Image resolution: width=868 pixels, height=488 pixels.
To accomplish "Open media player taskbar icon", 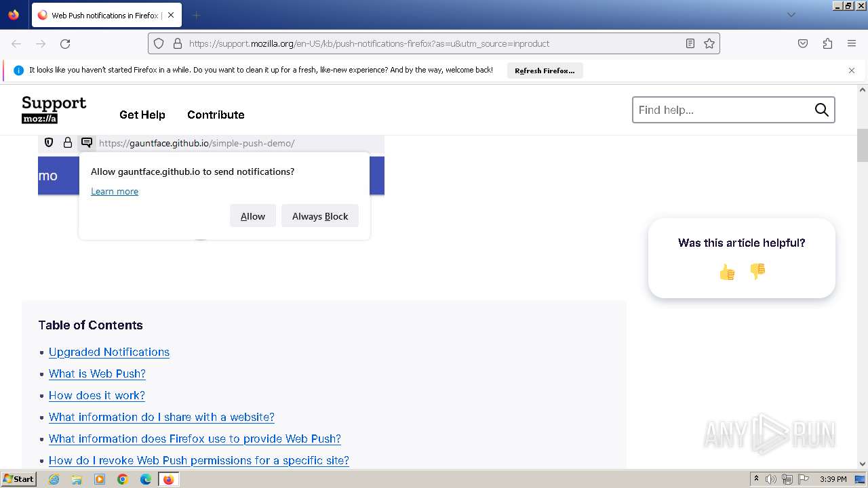I will coord(100,479).
